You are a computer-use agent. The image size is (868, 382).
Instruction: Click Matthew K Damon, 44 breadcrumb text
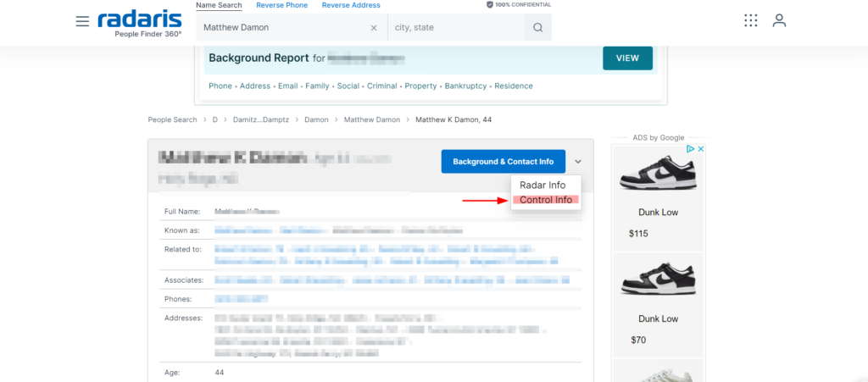[453, 119]
